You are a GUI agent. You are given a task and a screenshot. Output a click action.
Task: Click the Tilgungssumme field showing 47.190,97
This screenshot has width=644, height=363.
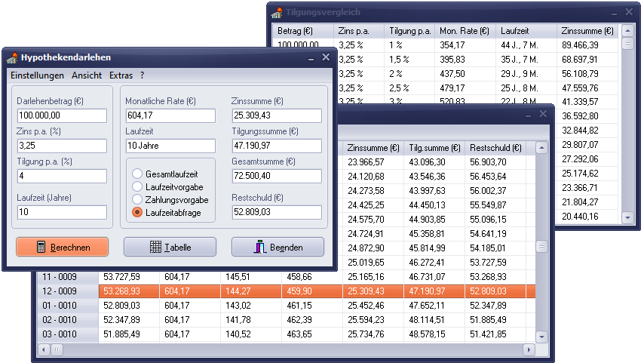[x=277, y=146]
